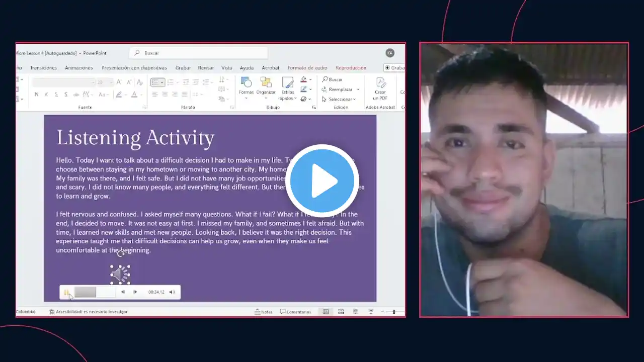Expand the shape effects dropdown arrow
The image size is (644, 362).
click(x=309, y=99)
